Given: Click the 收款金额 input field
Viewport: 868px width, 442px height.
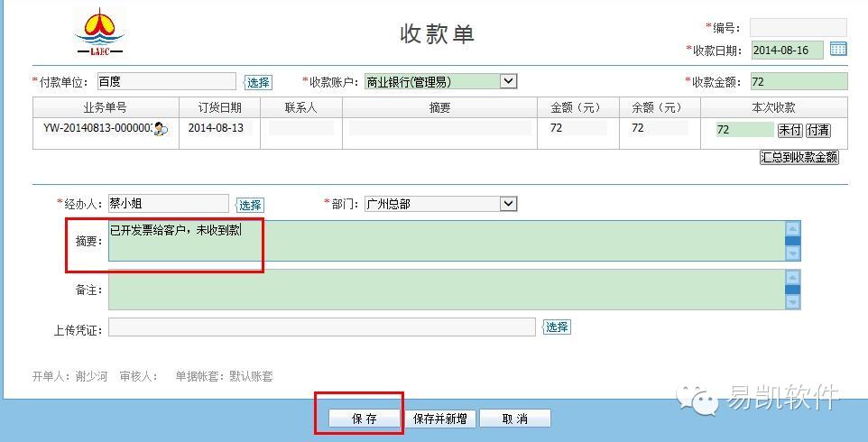Looking at the screenshot, I should coord(798,81).
